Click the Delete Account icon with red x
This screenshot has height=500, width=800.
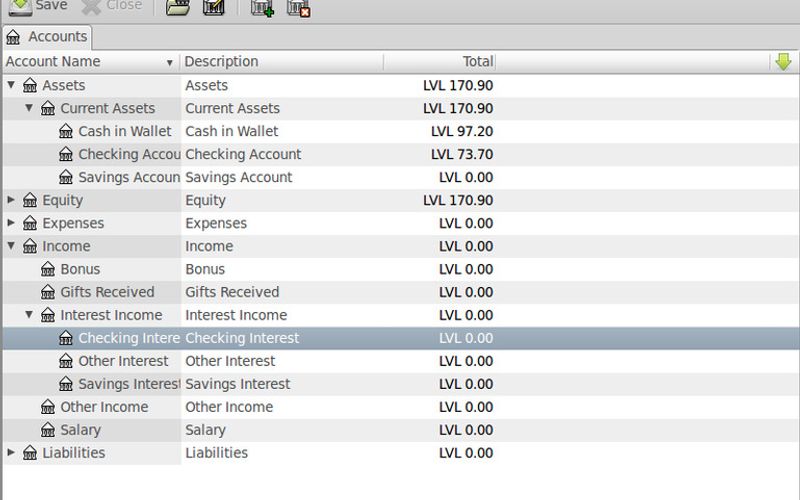coord(298,7)
